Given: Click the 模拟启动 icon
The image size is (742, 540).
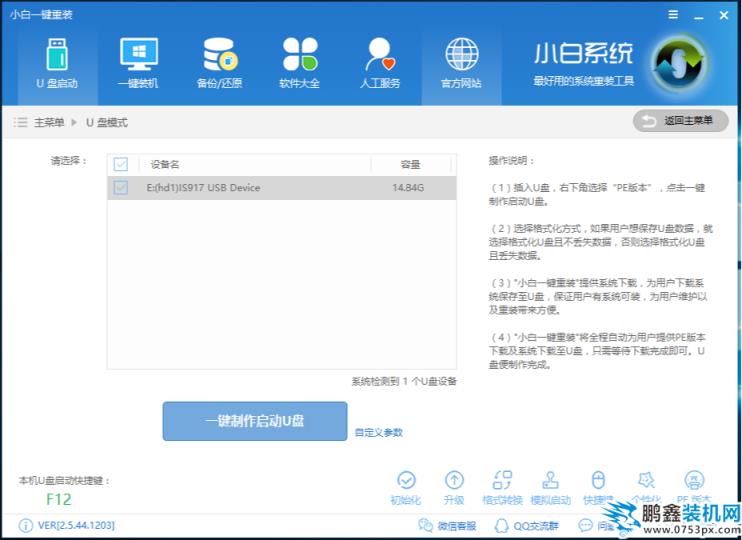Looking at the screenshot, I should coord(550,487).
